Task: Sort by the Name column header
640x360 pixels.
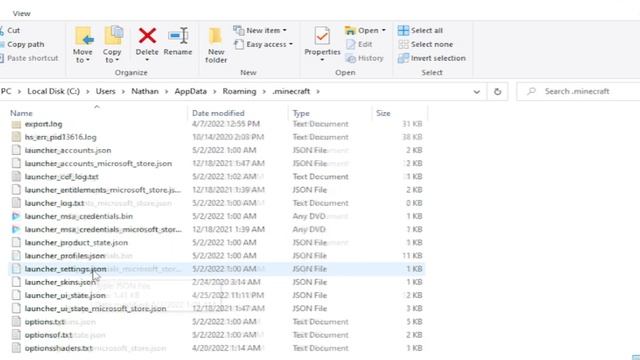Action: point(21,113)
